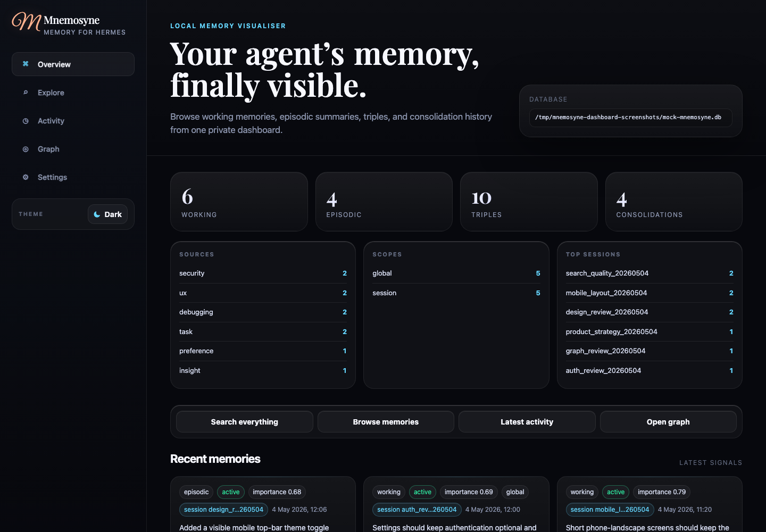The image size is (766, 532).
Task: Click the Open graph button
Action: 668,422
